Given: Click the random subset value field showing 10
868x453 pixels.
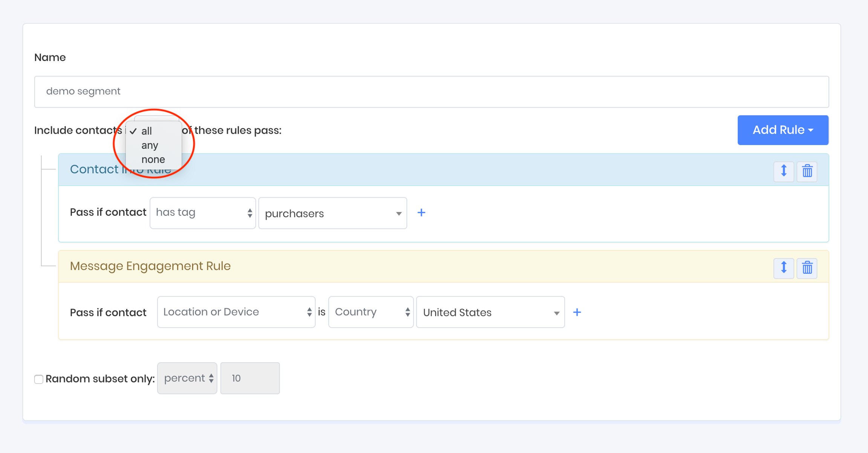Looking at the screenshot, I should click(x=250, y=378).
